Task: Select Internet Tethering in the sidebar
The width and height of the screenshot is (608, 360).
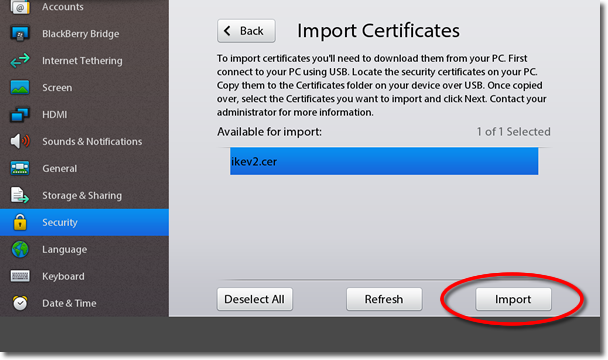Action: pyautogui.click(x=82, y=61)
